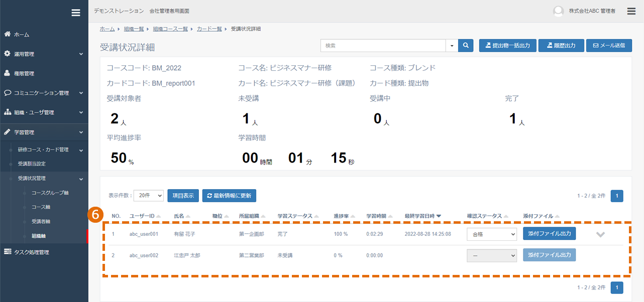The image size is (644, 302).
Task: Click the NO. column header
Action: click(116, 216)
